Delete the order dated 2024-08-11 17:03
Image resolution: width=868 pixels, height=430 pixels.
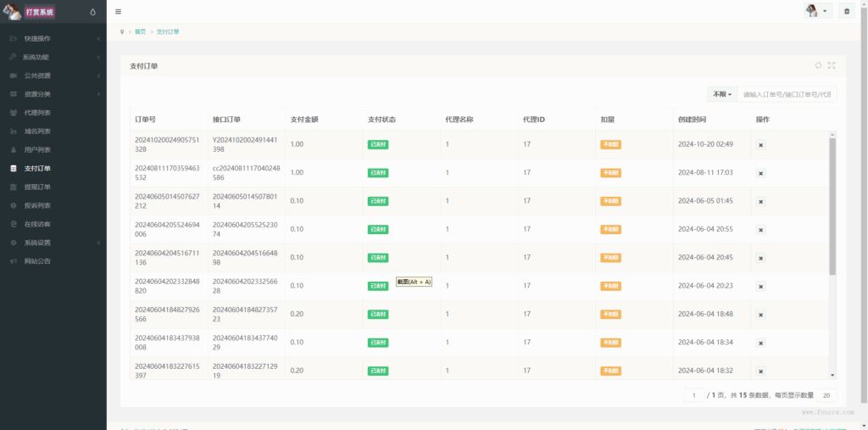point(760,173)
